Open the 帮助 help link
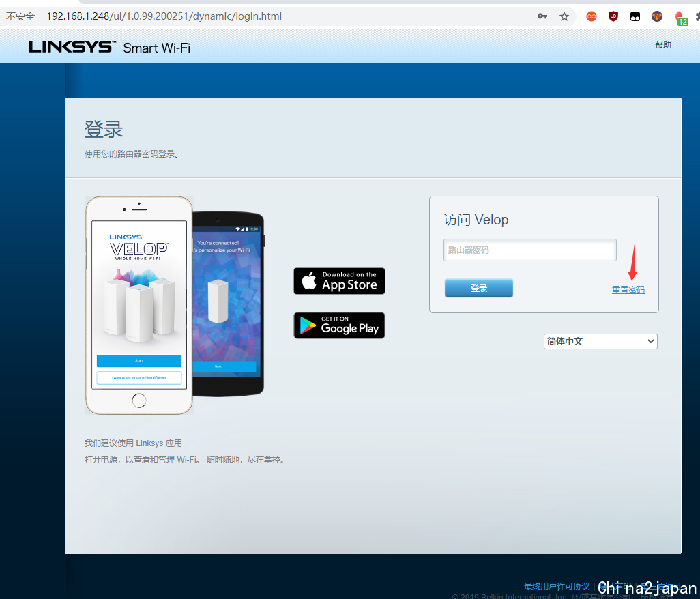700x599 pixels. (663, 44)
